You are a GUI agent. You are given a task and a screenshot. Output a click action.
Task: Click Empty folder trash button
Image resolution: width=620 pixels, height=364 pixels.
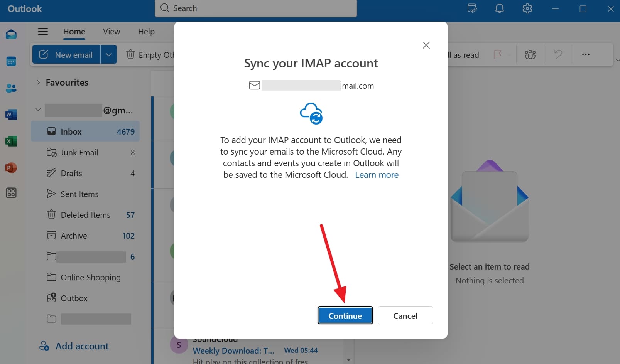tap(150, 55)
